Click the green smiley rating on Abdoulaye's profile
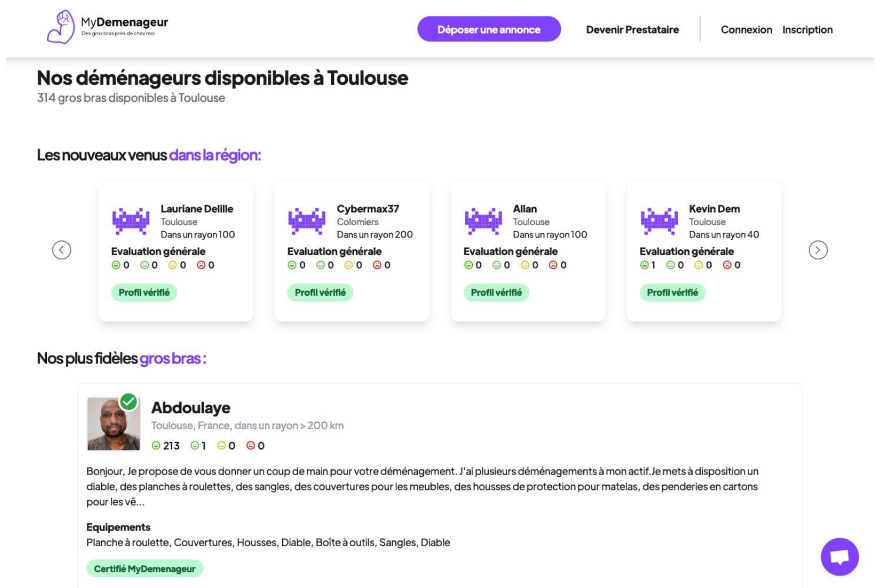882x588 pixels. 156,445
